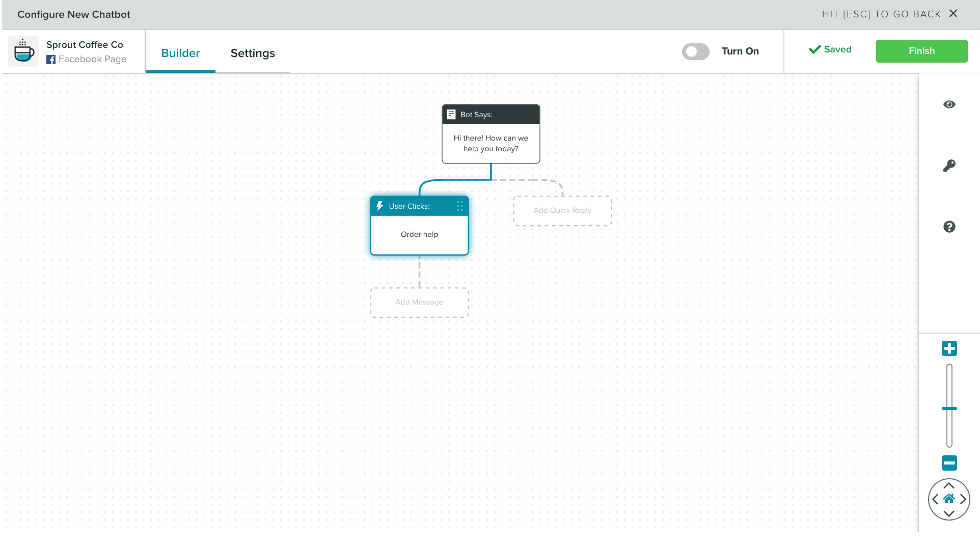This screenshot has height=546, width=980.
Task: Click the Saved confirmation link
Action: (830, 49)
